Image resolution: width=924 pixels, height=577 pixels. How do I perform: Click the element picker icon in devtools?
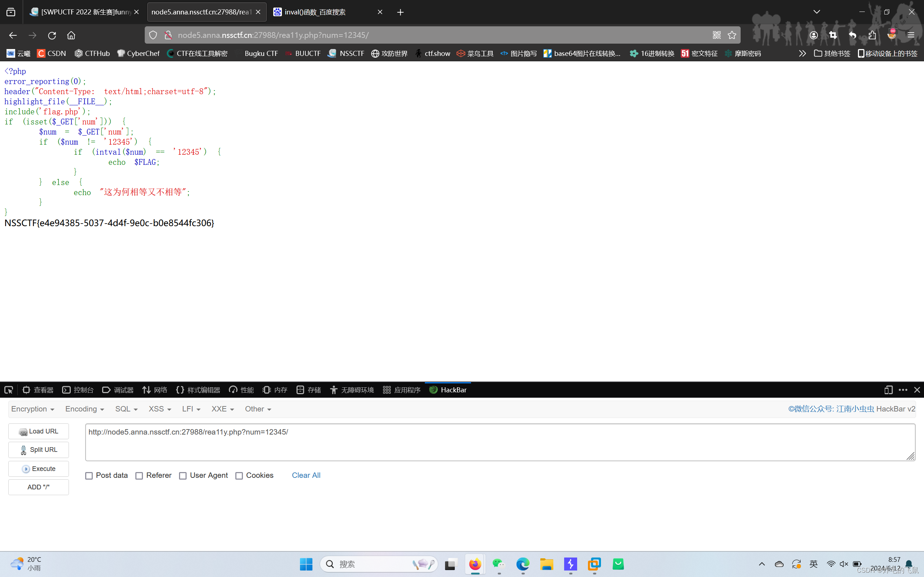pos(8,389)
